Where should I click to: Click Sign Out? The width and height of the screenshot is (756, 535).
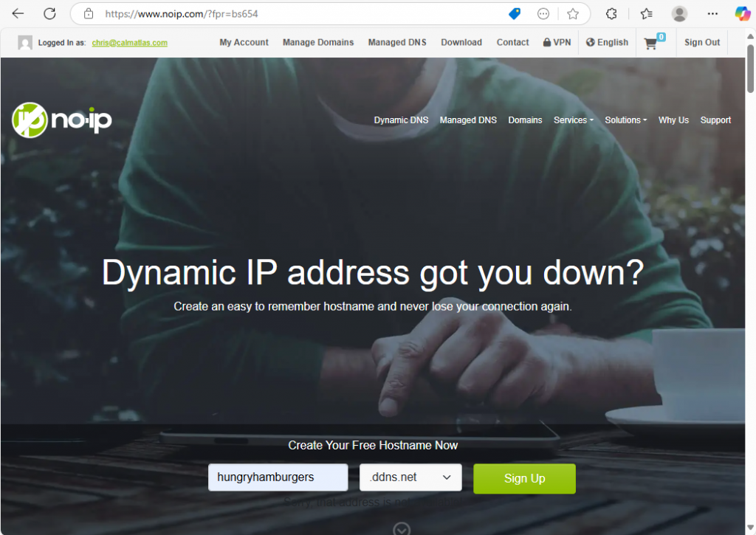point(702,42)
